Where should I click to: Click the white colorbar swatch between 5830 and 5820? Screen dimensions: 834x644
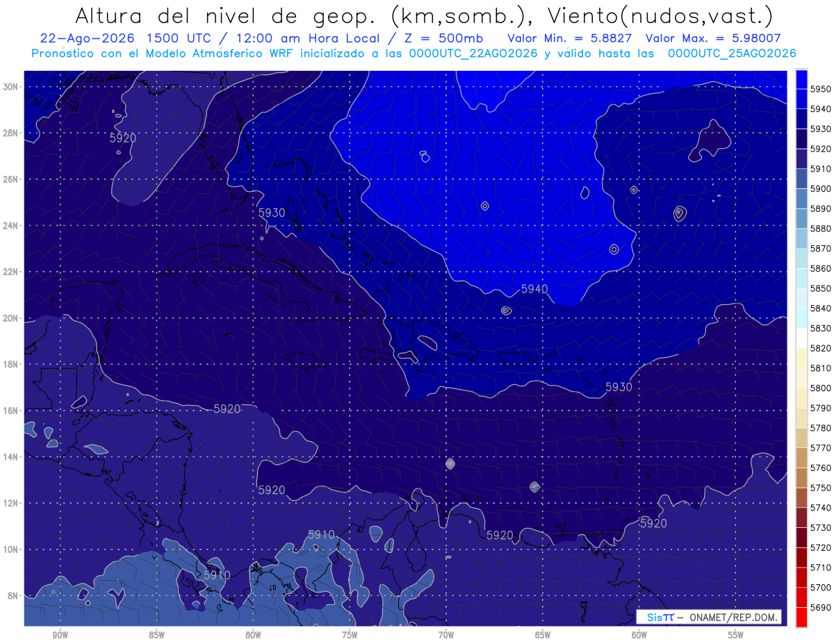coord(801,338)
